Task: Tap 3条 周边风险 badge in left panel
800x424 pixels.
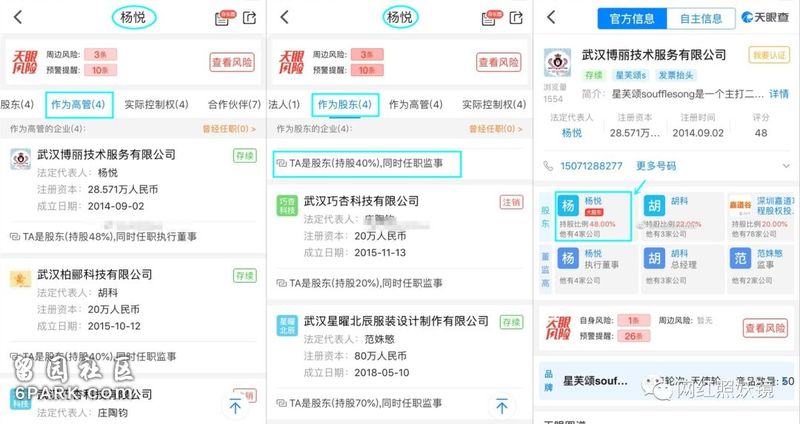Action: point(101,54)
